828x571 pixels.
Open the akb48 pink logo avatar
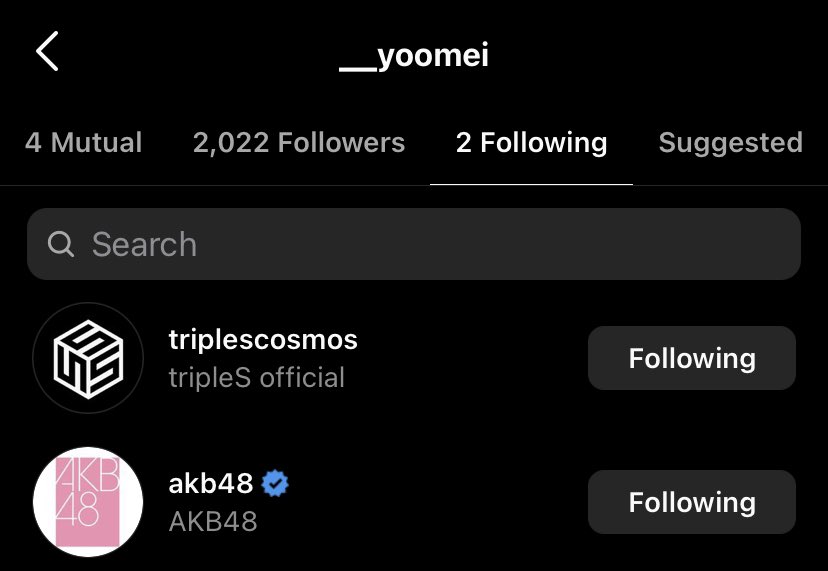coord(88,502)
